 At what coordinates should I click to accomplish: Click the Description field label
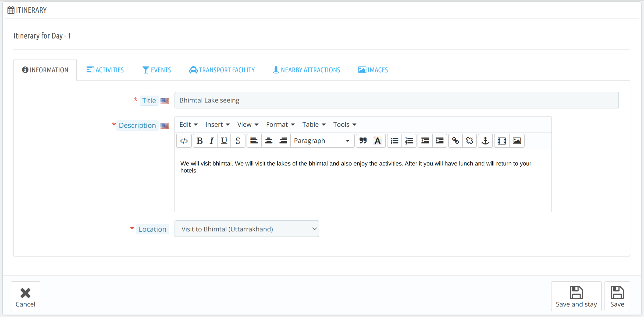click(x=137, y=125)
